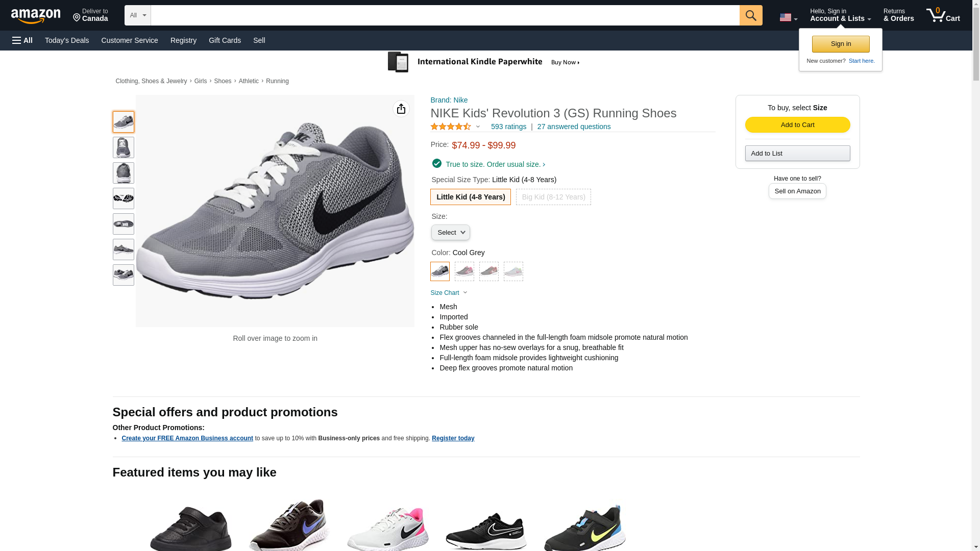Go to Customer Service page
Viewport: 980px width, 551px height.
click(x=130, y=40)
